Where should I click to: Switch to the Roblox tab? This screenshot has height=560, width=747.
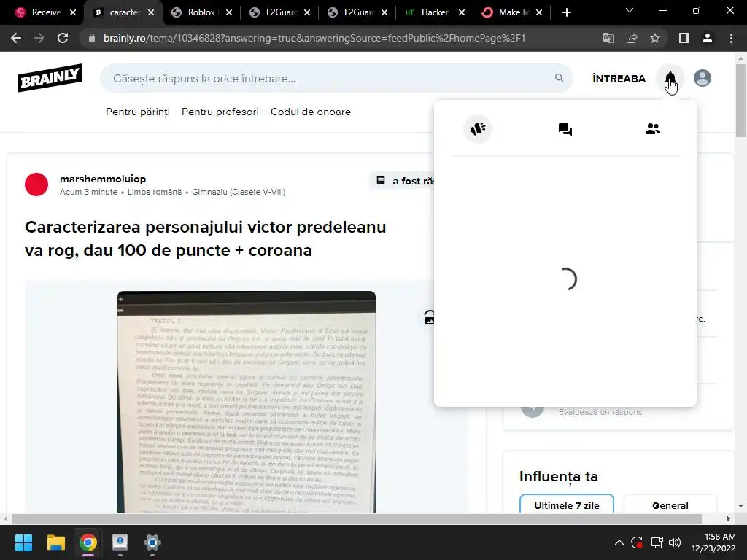[x=200, y=12]
